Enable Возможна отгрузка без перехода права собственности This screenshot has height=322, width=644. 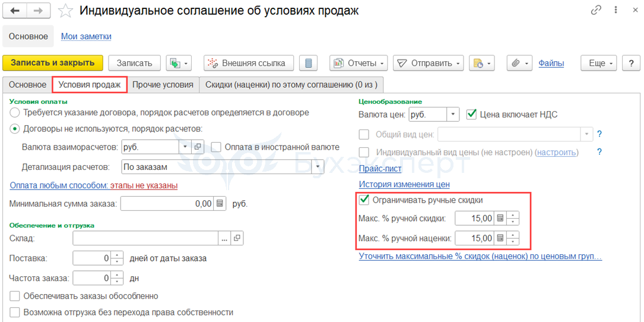coord(15,312)
